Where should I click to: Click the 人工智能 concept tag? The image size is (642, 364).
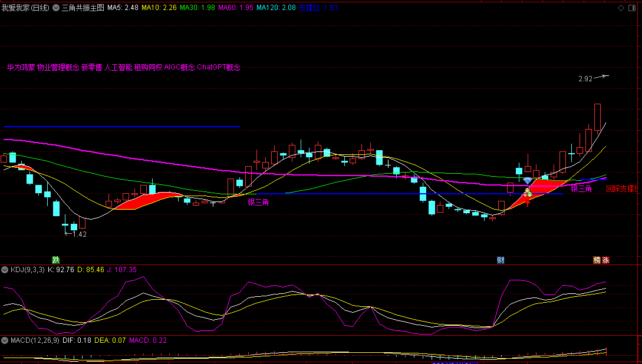(118, 68)
